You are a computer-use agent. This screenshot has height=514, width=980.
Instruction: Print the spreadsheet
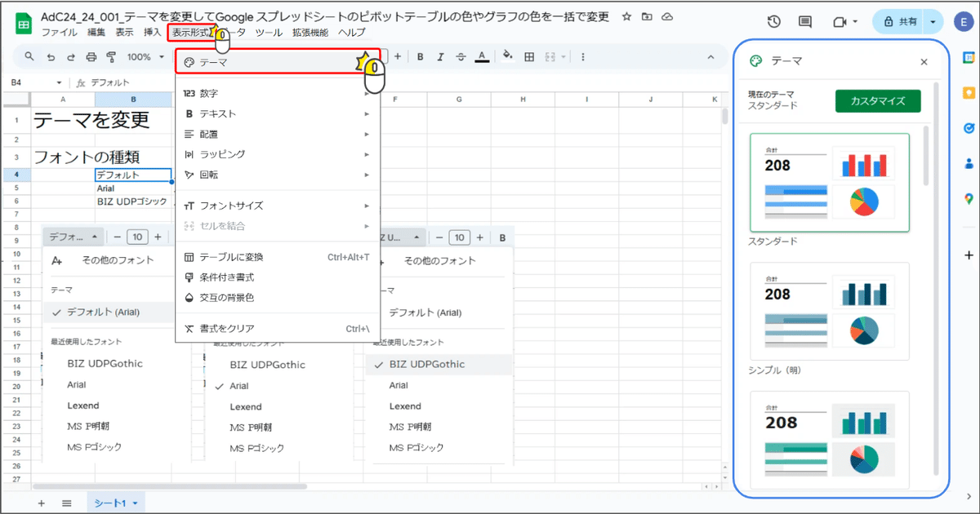91,57
